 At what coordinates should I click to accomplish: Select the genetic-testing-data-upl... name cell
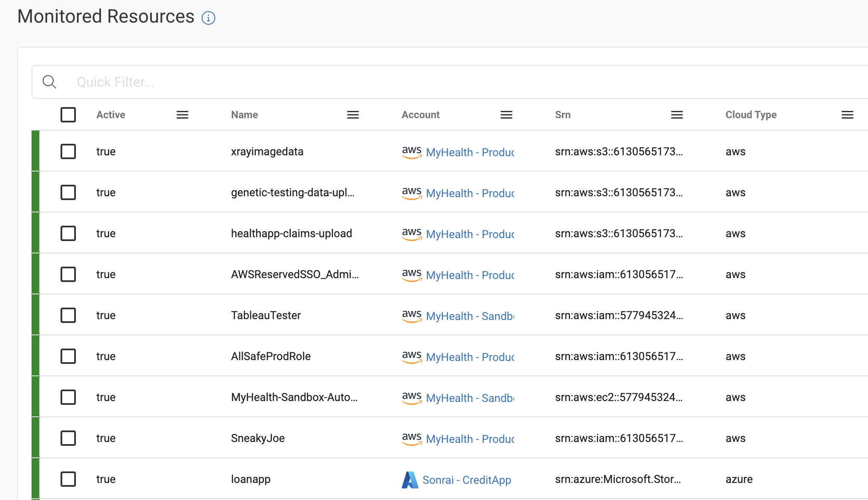coord(292,192)
